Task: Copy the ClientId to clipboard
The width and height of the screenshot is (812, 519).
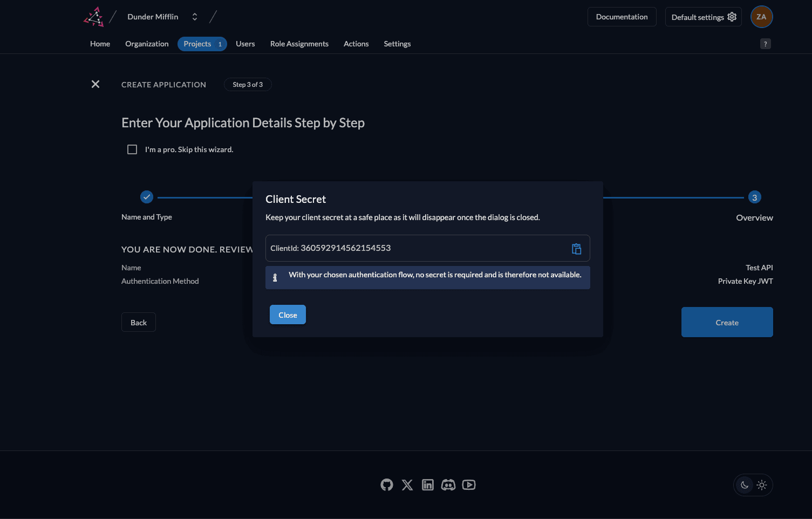Action: tap(576, 249)
